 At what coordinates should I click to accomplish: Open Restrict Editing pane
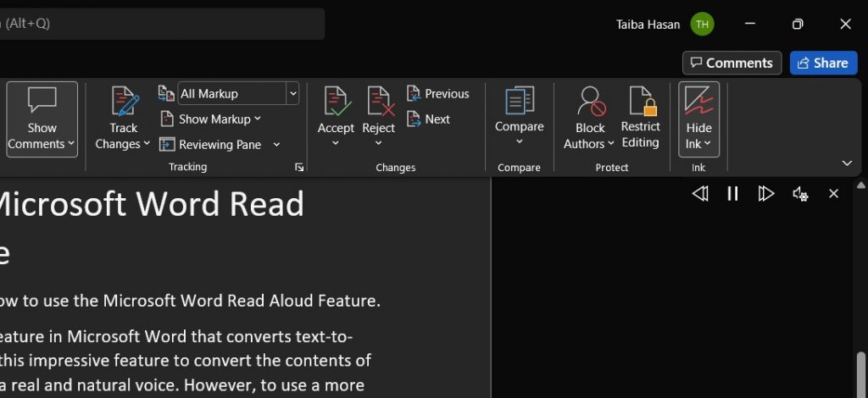coord(641,102)
